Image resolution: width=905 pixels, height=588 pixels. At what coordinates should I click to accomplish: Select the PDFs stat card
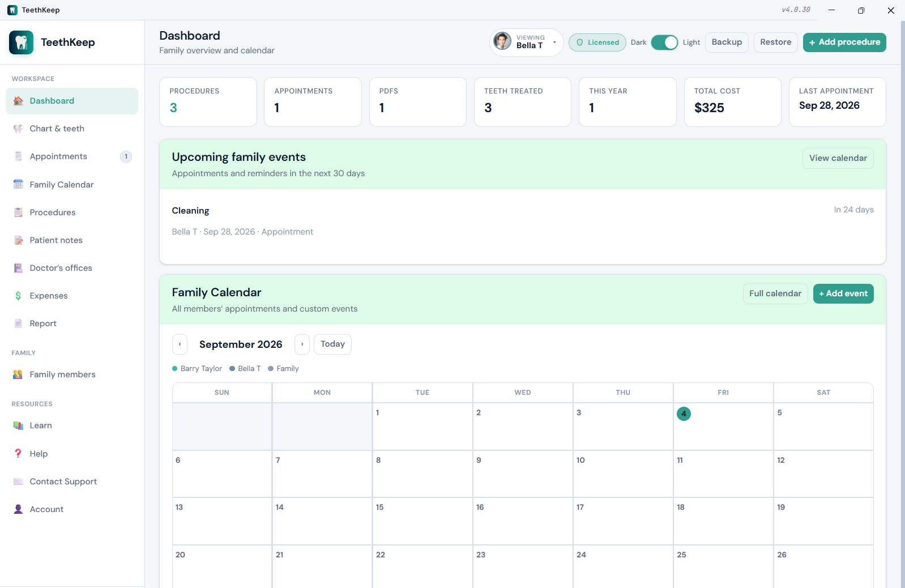(x=418, y=102)
